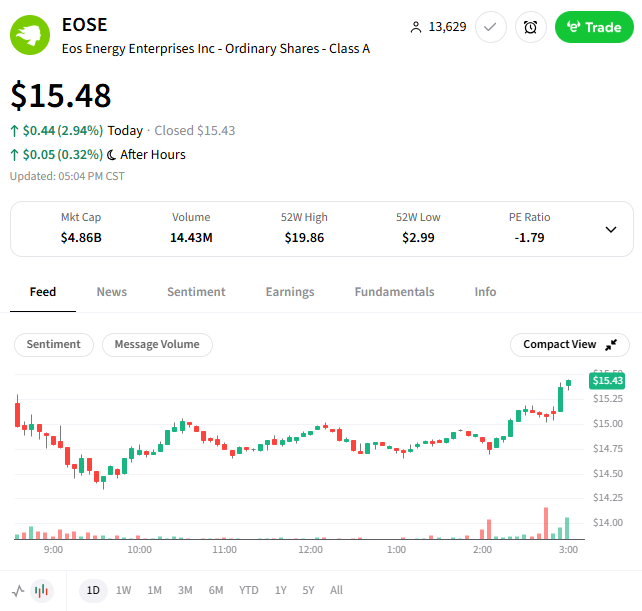This screenshot has width=642, height=611.
Task: Click the Mkt Cap value $4.86B
Action: coord(81,238)
